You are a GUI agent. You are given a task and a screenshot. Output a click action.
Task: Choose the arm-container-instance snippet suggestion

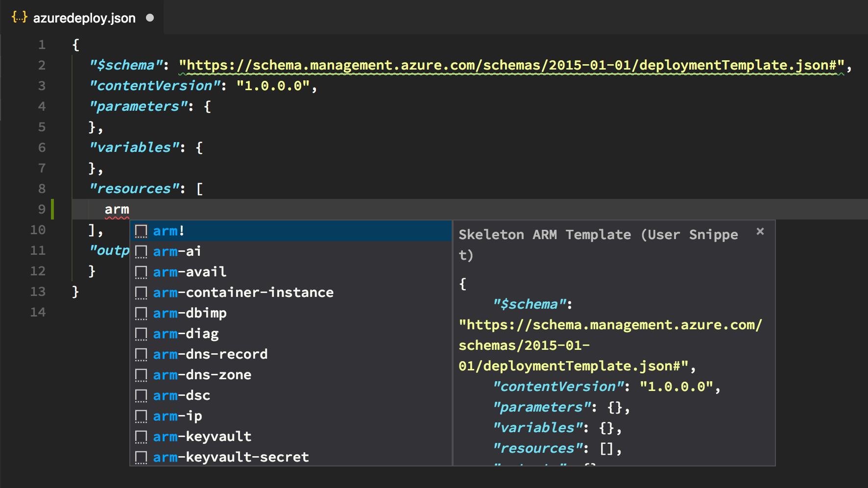[x=290, y=293]
